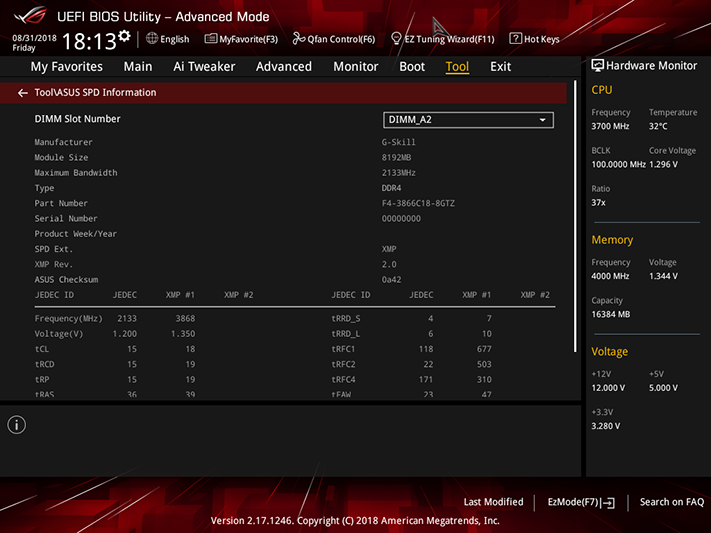Click the tRFC1 XMP value 677
711x533 pixels.
click(484, 349)
